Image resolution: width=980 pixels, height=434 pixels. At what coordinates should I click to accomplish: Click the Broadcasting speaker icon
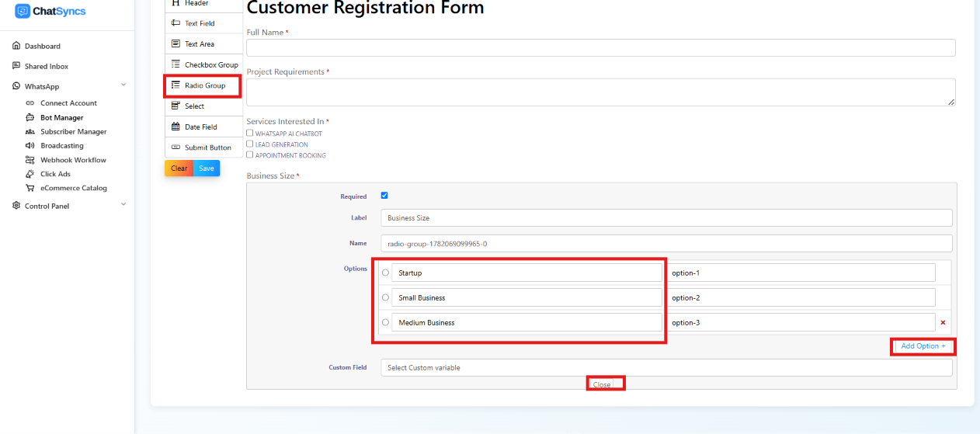click(30, 146)
